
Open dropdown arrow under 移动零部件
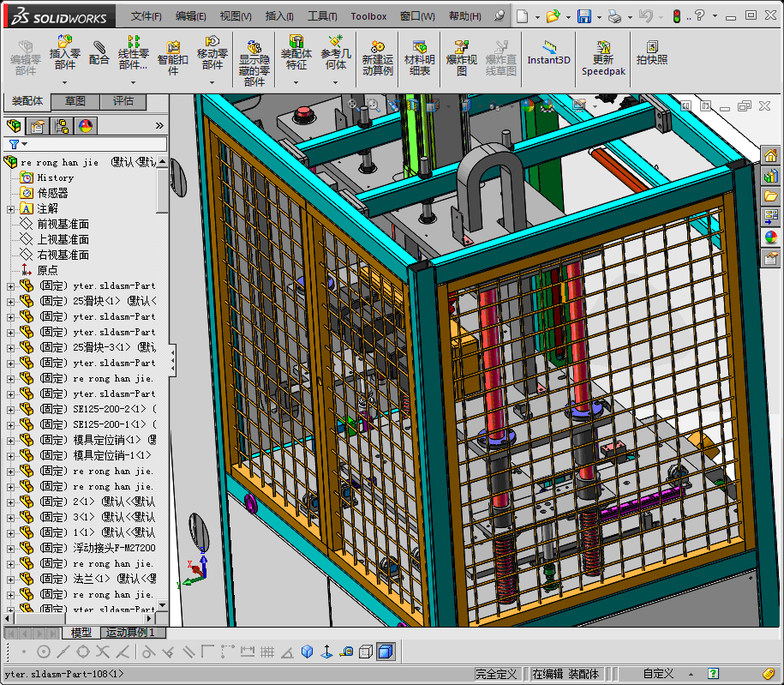pyautogui.click(x=212, y=82)
